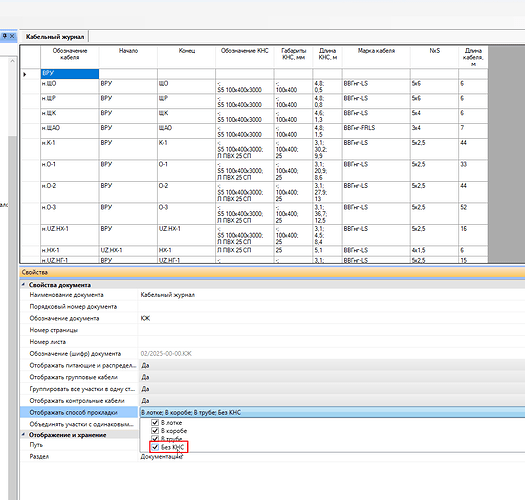Screen dimensions: 525x500
Task: Select the 'н.ЩО' cable cell
Action: point(70,87)
